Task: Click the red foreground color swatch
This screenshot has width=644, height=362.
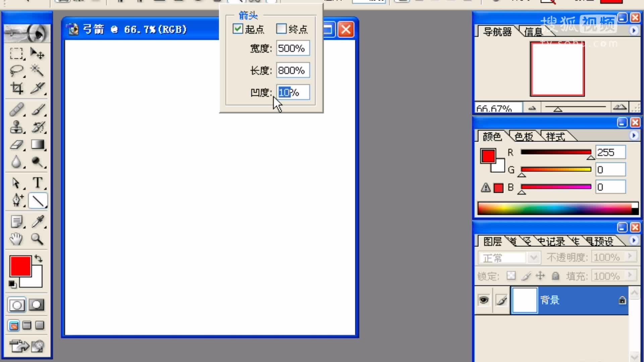Action: pyautogui.click(x=21, y=266)
